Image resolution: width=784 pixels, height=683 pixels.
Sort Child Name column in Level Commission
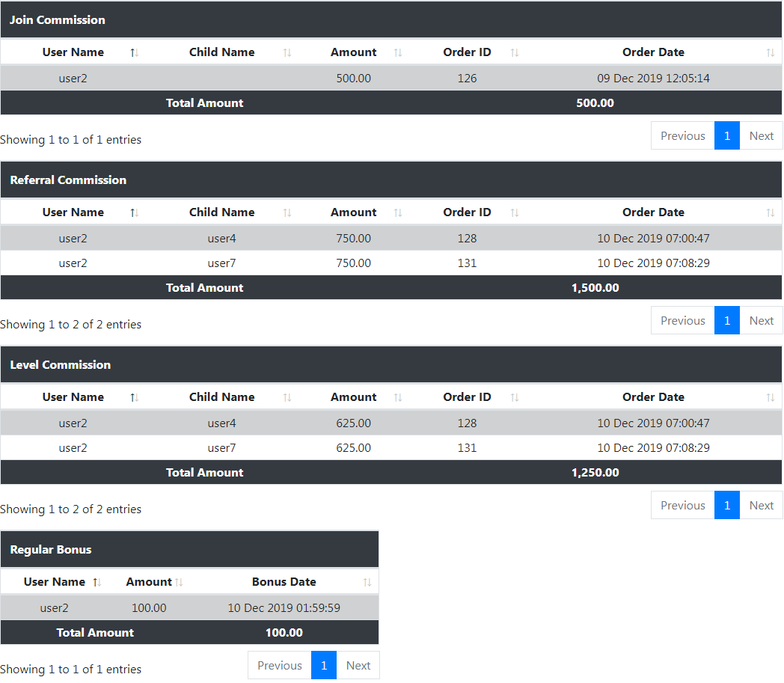click(x=288, y=396)
